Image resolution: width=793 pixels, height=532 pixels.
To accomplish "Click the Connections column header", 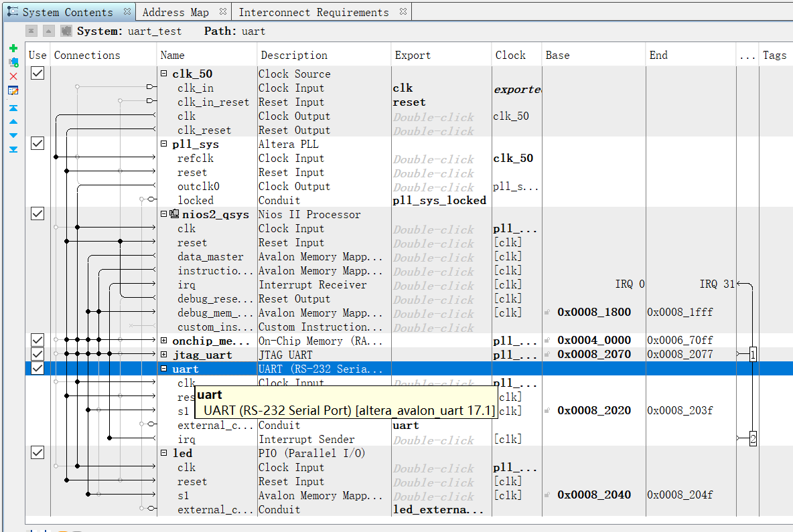I will click(104, 55).
